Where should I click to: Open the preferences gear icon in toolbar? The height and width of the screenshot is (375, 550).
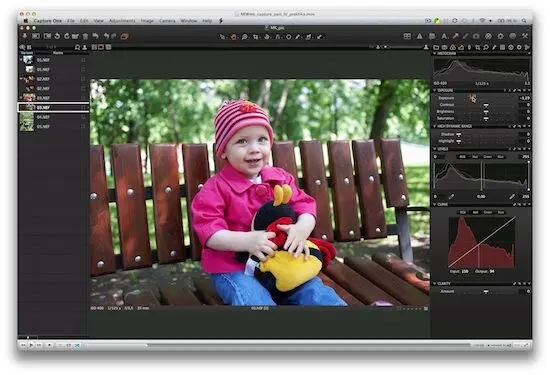tap(501, 36)
